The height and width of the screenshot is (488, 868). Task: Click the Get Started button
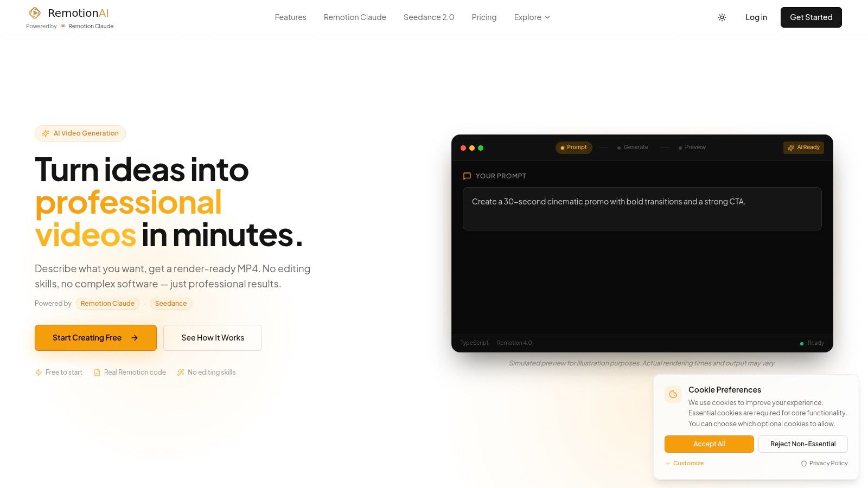pyautogui.click(x=811, y=17)
